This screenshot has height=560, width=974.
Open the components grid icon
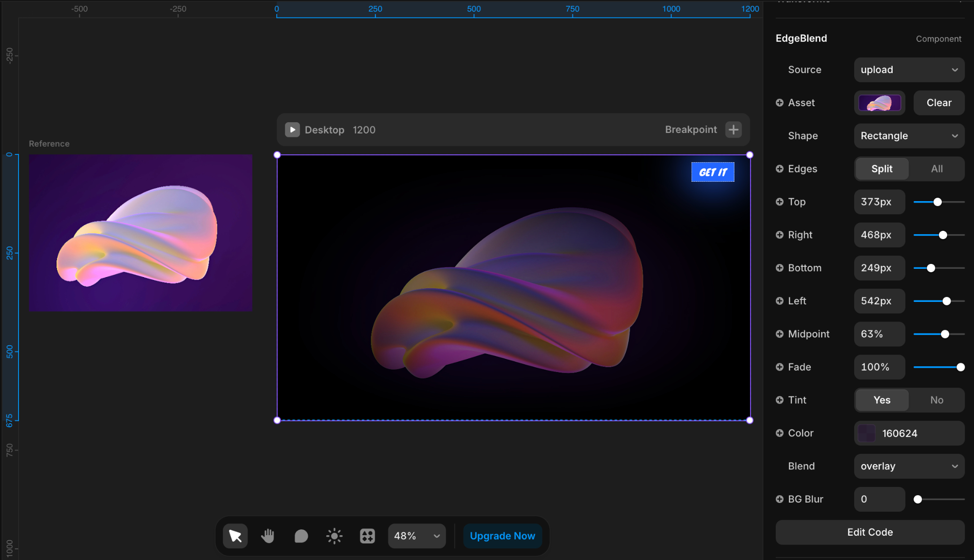point(367,536)
